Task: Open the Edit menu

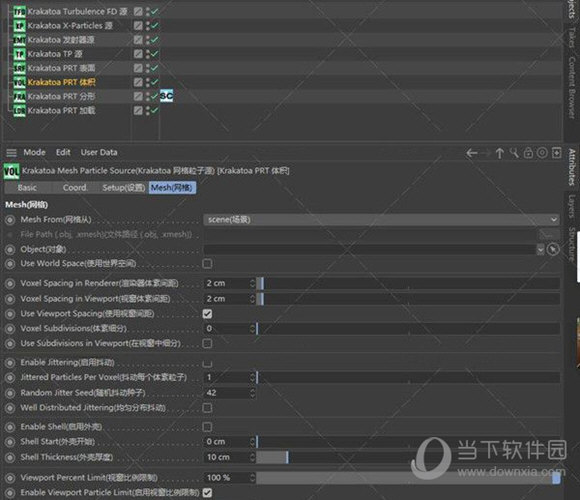Action: pos(63,152)
